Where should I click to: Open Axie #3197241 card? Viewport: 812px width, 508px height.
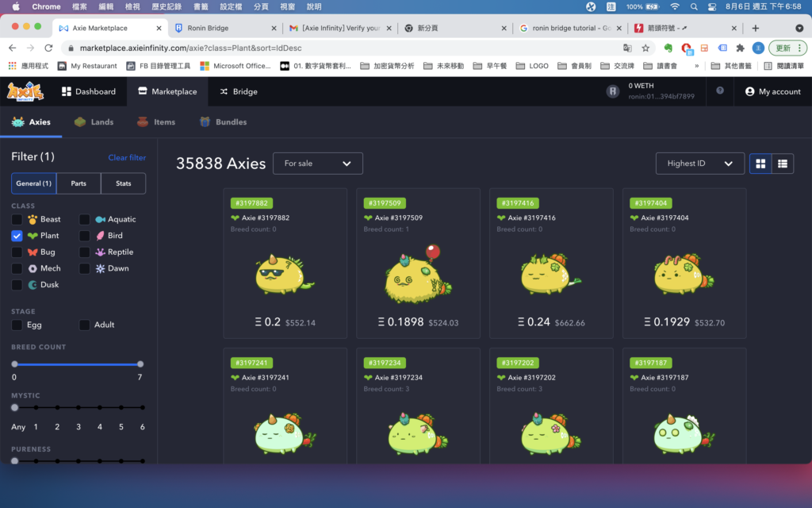coord(285,406)
